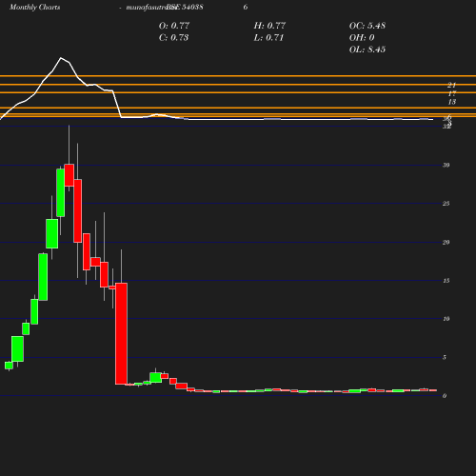476x476 pixels.
Task: Click the tall green candle reaching 30
Action: (61, 193)
